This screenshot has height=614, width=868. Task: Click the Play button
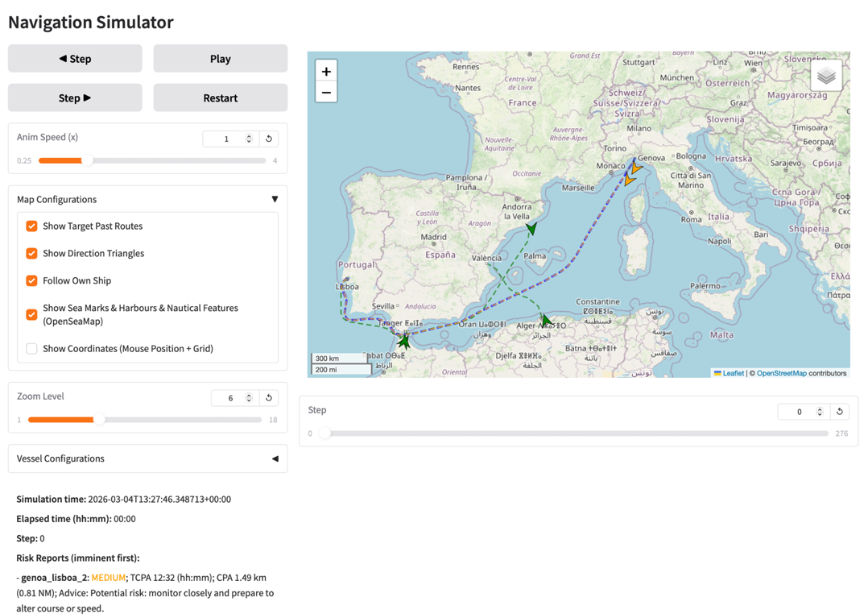tap(221, 59)
